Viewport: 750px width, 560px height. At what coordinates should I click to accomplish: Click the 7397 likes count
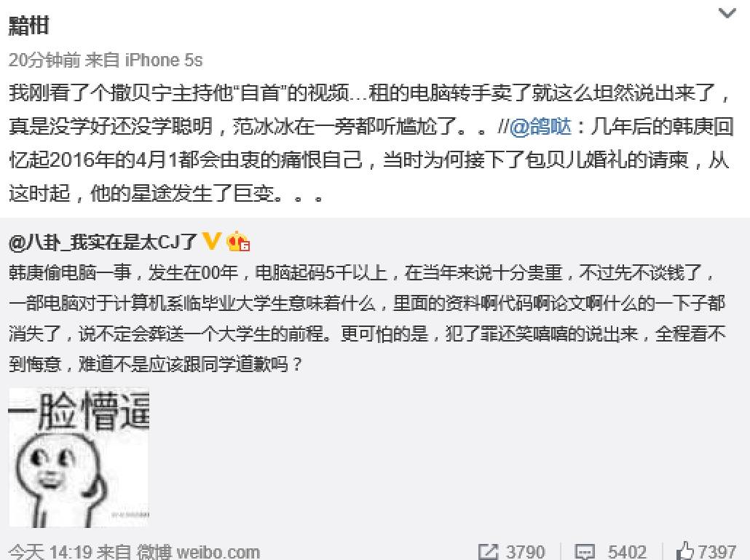click(717, 552)
